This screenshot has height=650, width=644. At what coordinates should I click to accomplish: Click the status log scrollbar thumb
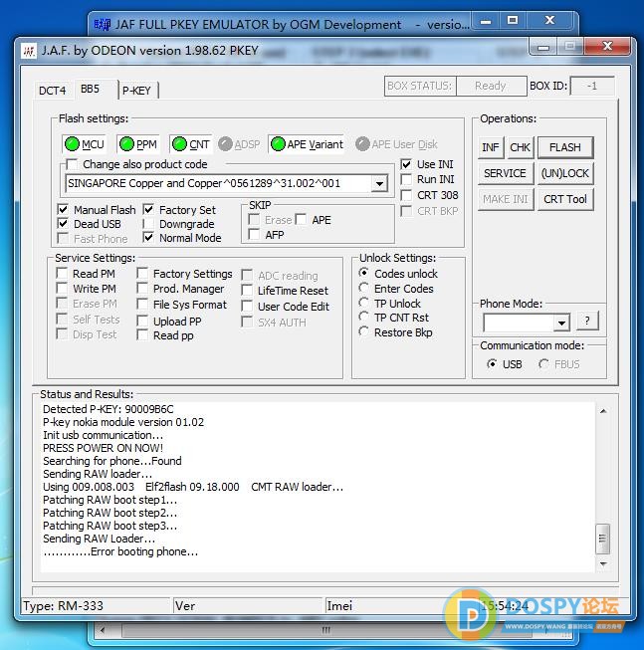602,539
